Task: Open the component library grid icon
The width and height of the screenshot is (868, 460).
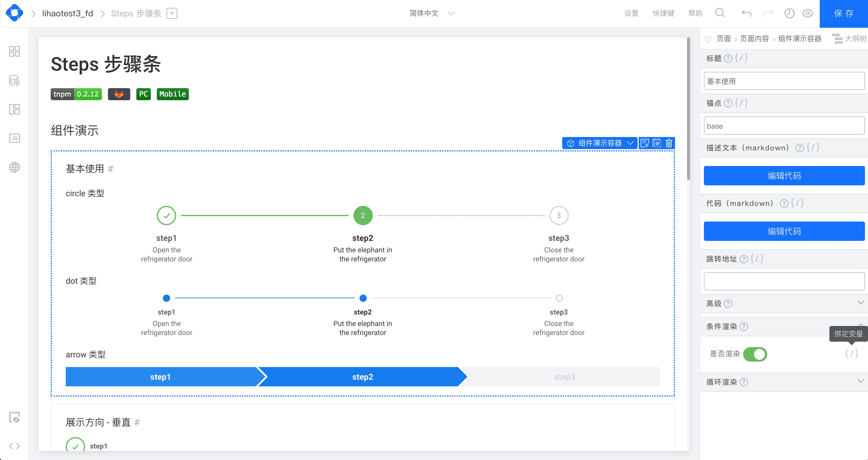Action: [14, 51]
